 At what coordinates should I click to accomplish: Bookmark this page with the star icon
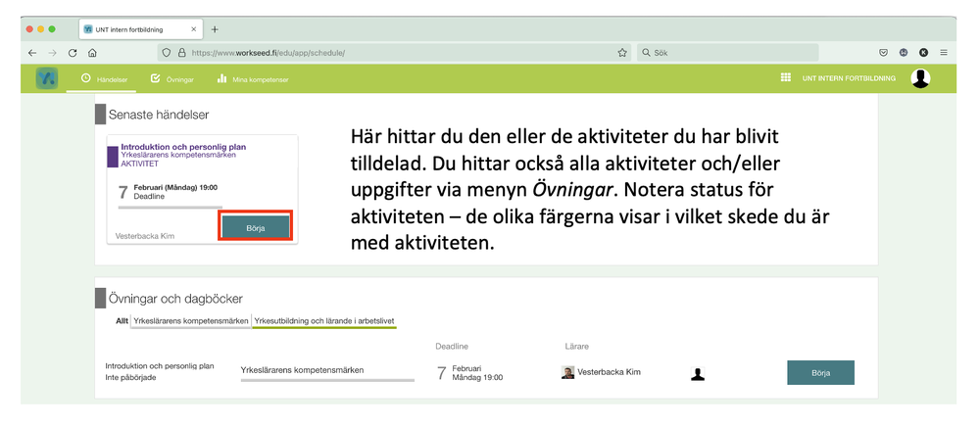(622, 53)
